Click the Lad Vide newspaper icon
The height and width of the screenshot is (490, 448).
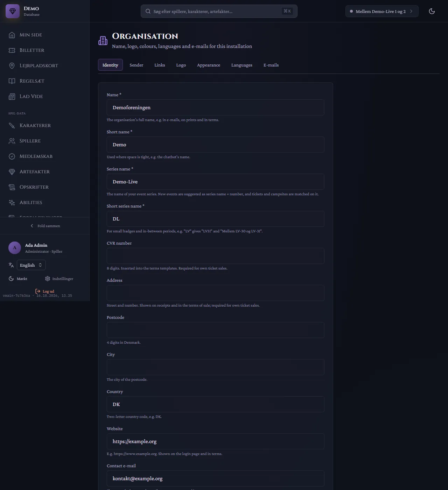click(x=12, y=97)
